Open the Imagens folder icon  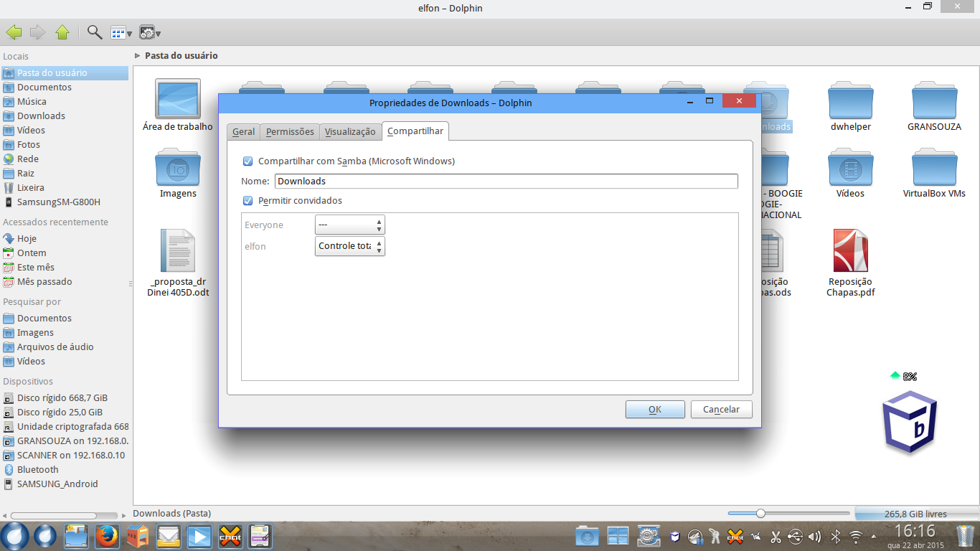coord(178,173)
